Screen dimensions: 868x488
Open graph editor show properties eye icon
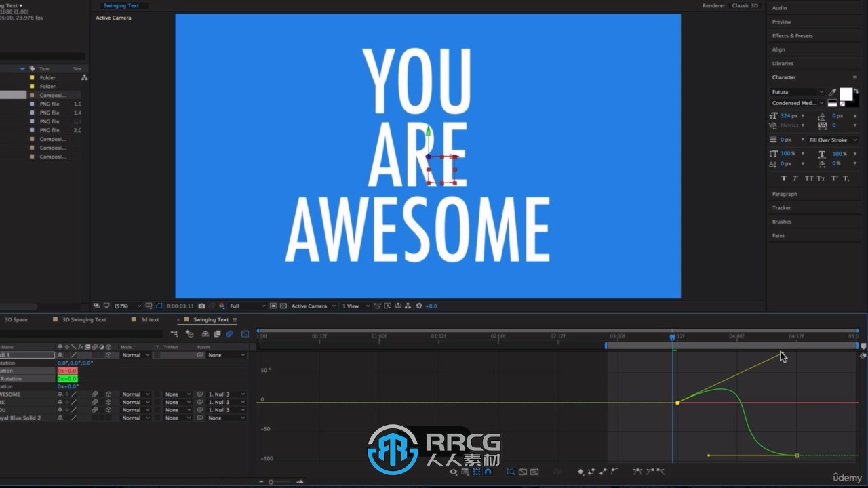coord(453,472)
